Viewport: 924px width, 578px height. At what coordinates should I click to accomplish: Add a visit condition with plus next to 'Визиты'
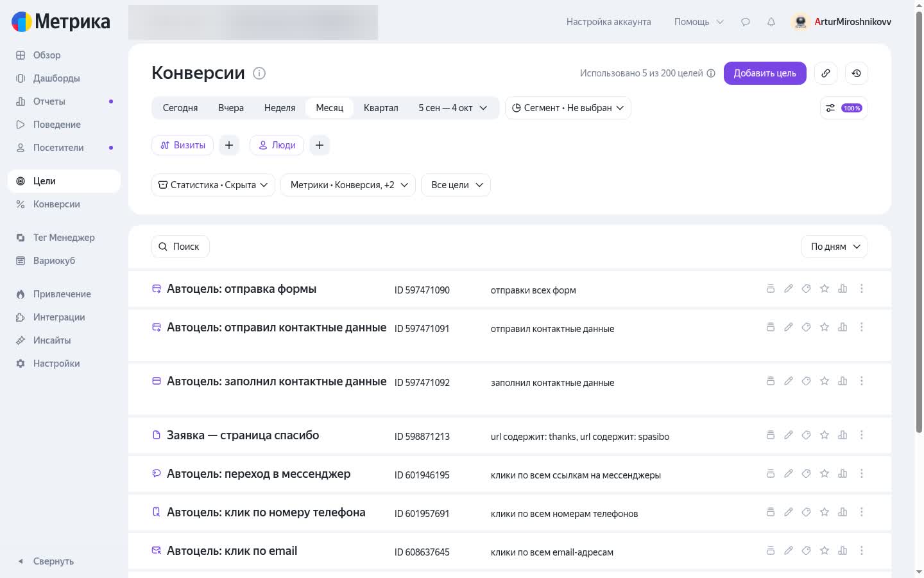[229, 145]
